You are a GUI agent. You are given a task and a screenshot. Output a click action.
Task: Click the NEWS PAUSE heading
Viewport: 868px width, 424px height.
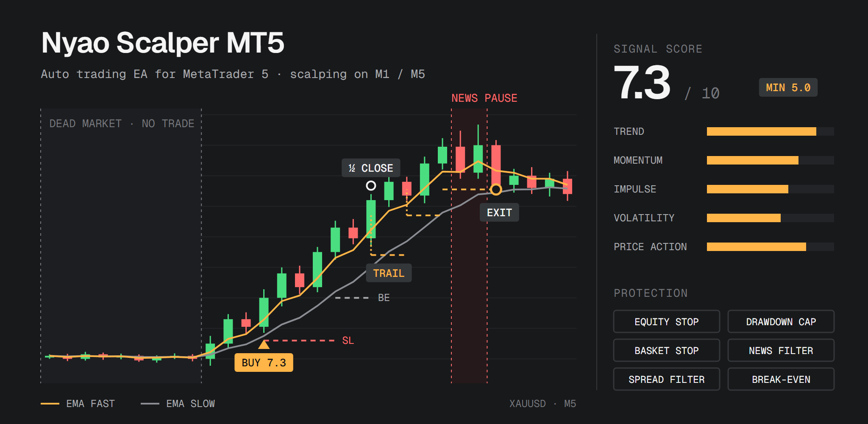(x=484, y=98)
